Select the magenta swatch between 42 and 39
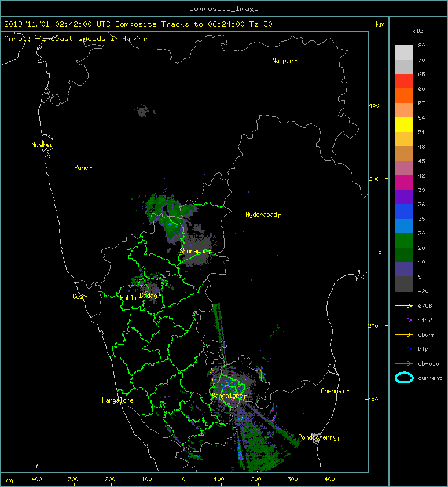Viewport: 448px width, 487px height. 404,182
